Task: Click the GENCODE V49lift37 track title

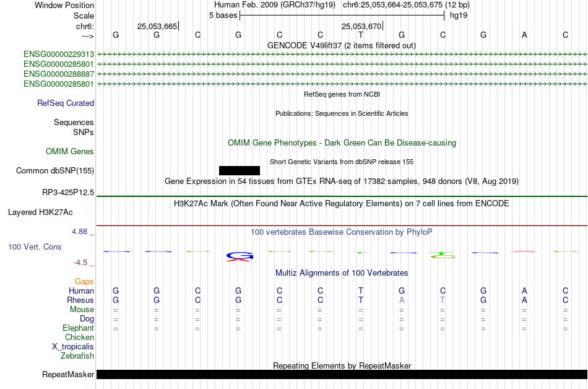Action: [342, 46]
